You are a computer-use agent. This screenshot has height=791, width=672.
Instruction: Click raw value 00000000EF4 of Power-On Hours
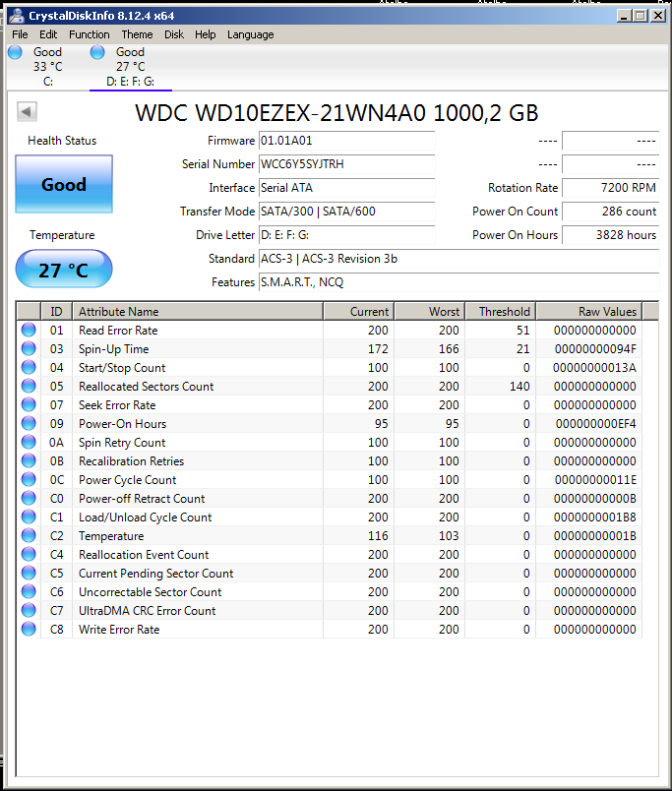pos(596,424)
